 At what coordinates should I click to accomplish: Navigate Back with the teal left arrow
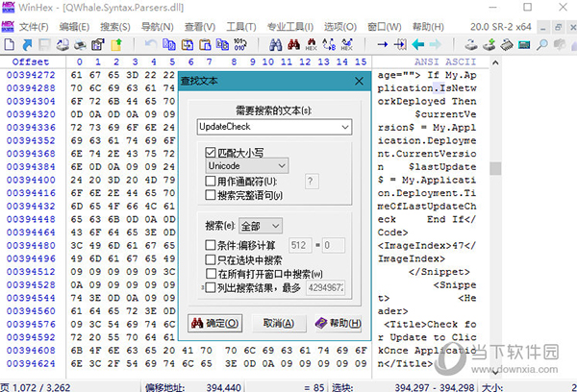(418, 45)
